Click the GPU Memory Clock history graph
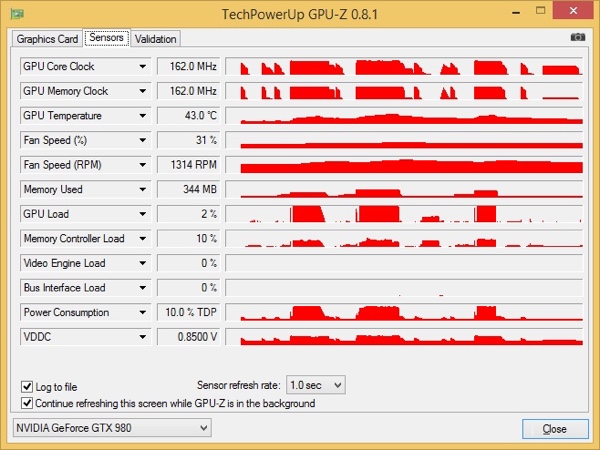Viewport: 600px width, 450px height. click(x=404, y=91)
